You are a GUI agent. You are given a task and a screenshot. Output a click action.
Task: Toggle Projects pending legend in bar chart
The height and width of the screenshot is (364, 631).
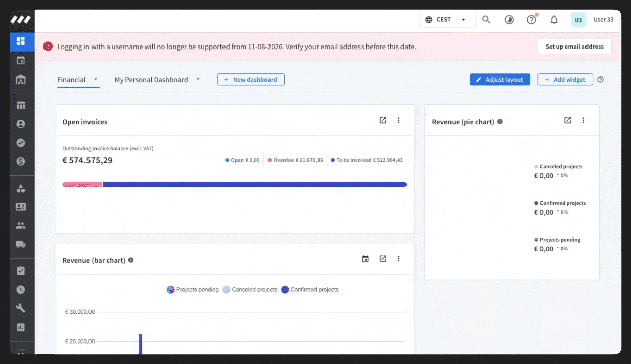tap(193, 290)
